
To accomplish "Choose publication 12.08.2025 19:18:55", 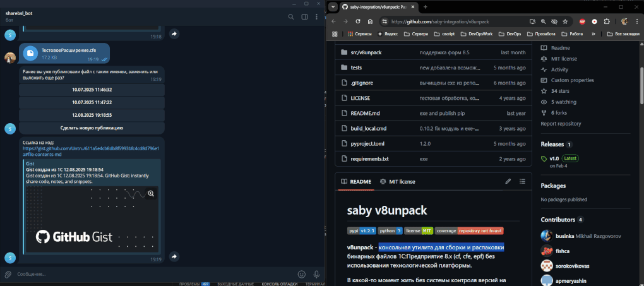I will coord(92,115).
